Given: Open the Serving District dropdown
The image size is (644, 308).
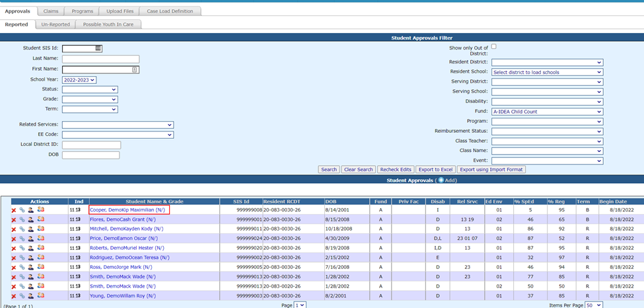Looking at the screenshot, I should tap(547, 81).
